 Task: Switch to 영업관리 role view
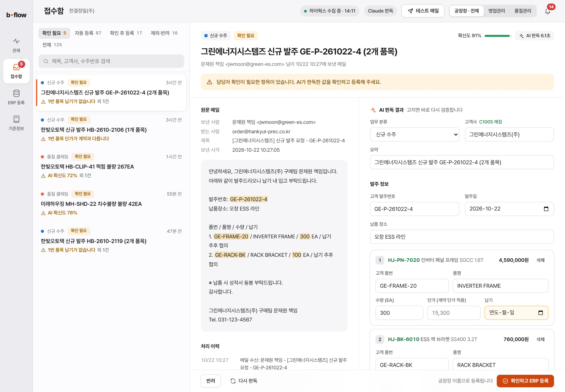(x=497, y=11)
